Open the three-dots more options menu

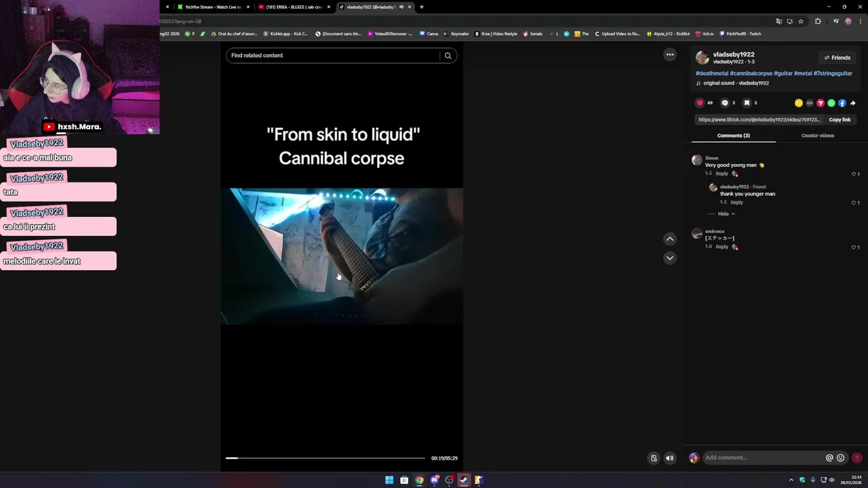point(669,55)
